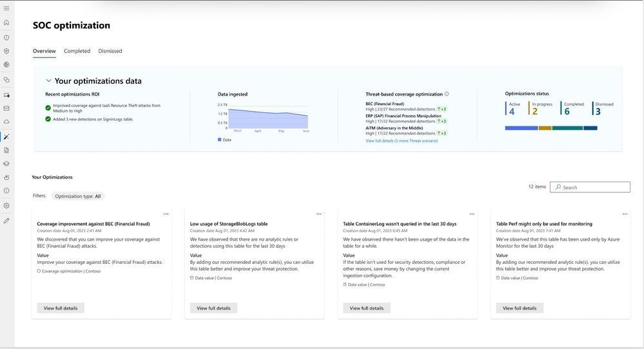The height and width of the screenshot is (349, 644).
Task: Switch to the Completed tab
Action: tap(77, 51)
